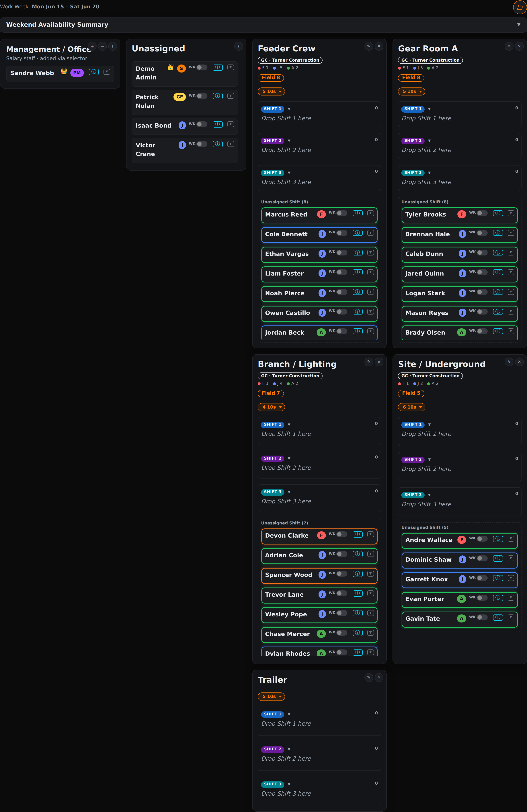Toggle WK switch for Evan Porter
Screen dimensions: 527x812
pos(482,598)
